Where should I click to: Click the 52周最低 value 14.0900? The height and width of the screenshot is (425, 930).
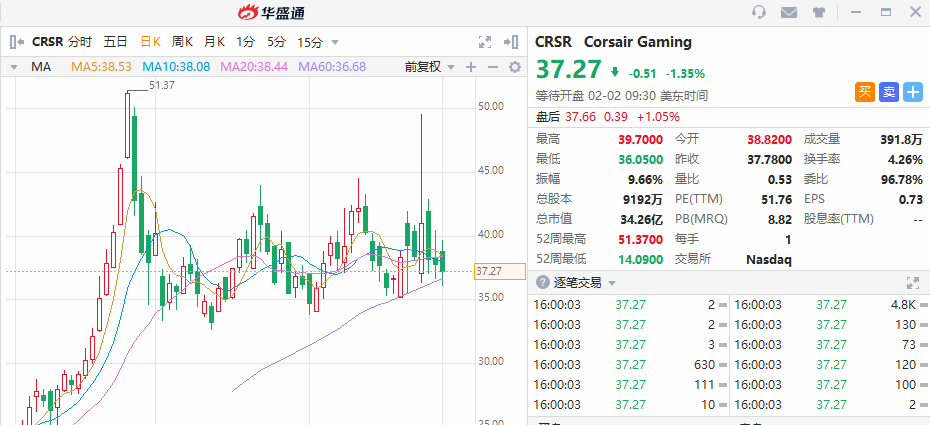[641, 259]
